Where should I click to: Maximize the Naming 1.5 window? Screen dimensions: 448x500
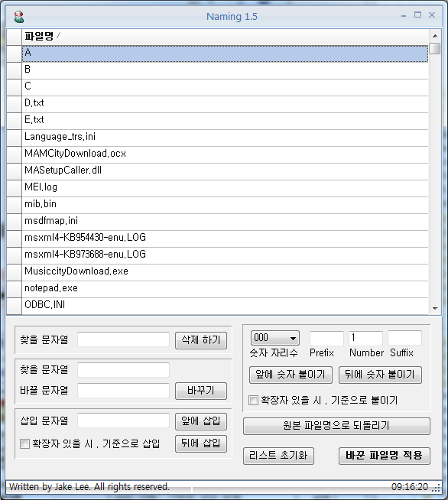click(417, 15)
